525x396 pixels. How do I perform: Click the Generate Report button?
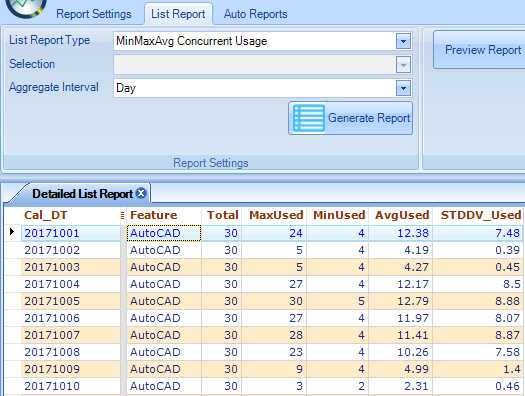(350, 118)
